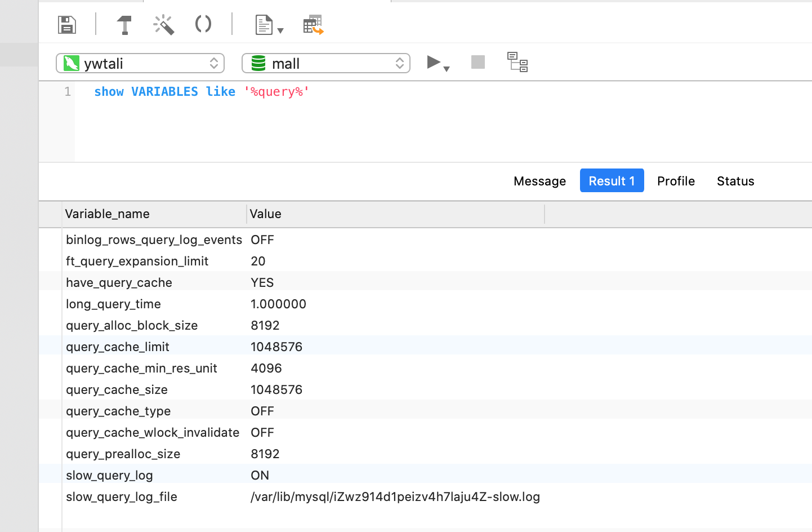
Task: Click the green mall database icon
Action: [x=258, y=63]
